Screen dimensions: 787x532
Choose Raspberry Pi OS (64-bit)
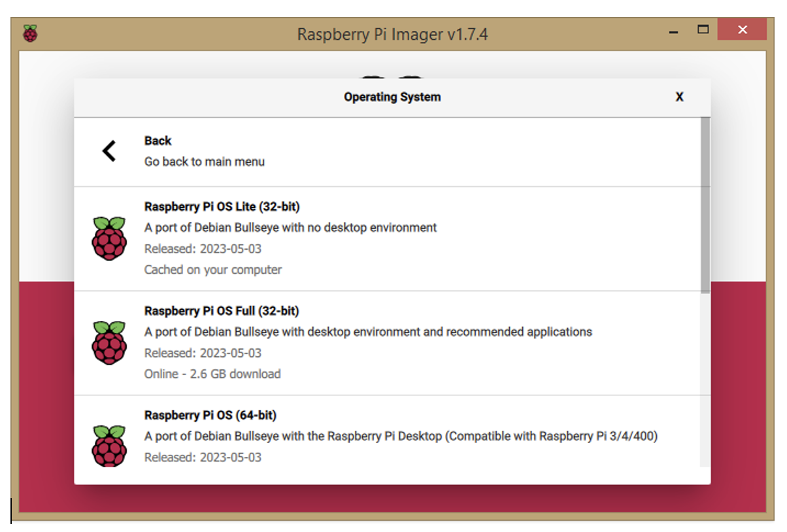(387, 431)
